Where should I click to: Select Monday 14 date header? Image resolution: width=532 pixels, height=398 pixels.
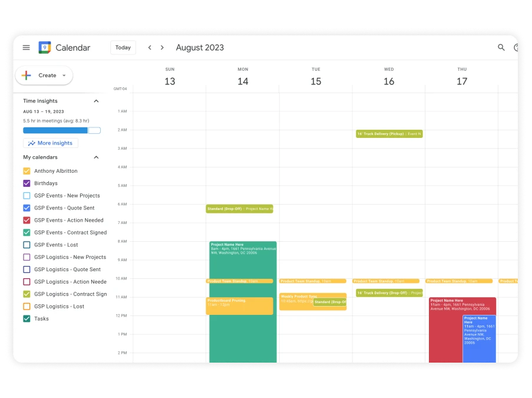pyautogui.click(x=243, y=81)
